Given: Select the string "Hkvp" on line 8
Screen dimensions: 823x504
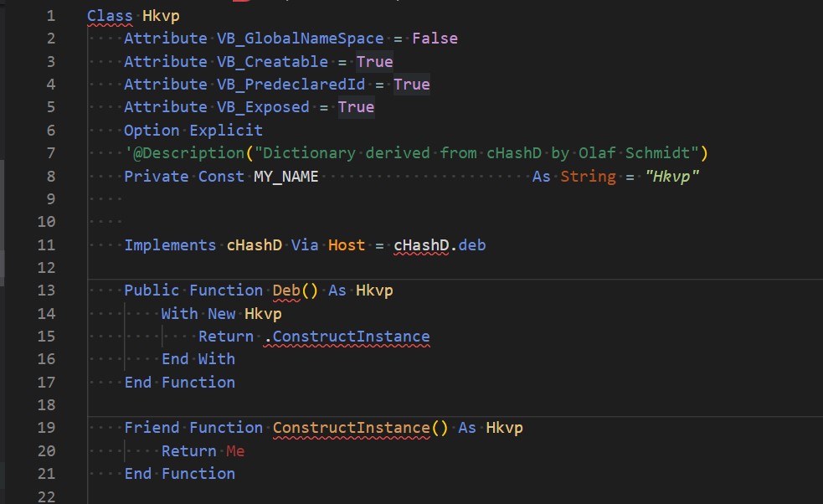Looking at the screenshot, I should [672, 177].
